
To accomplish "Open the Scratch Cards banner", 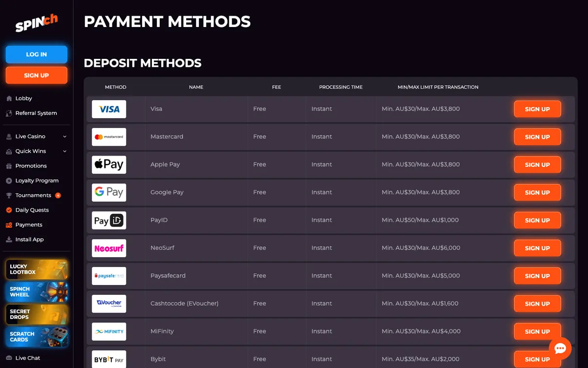I will point(37,337).
